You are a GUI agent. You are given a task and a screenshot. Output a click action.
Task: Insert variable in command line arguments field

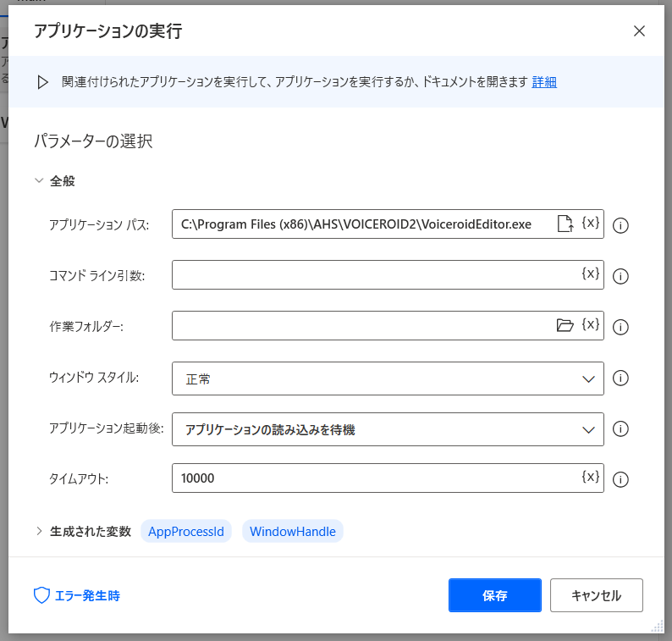pos(590,274)
